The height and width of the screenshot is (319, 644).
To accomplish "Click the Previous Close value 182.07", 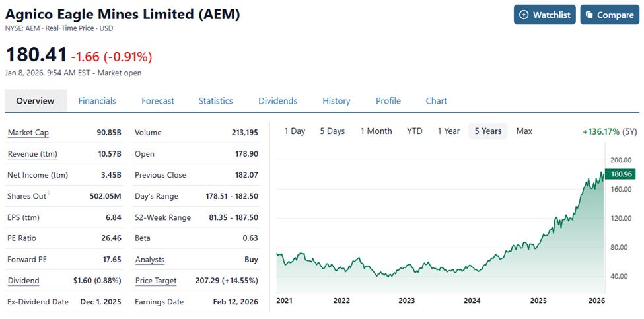I will (x=246, y=175).
